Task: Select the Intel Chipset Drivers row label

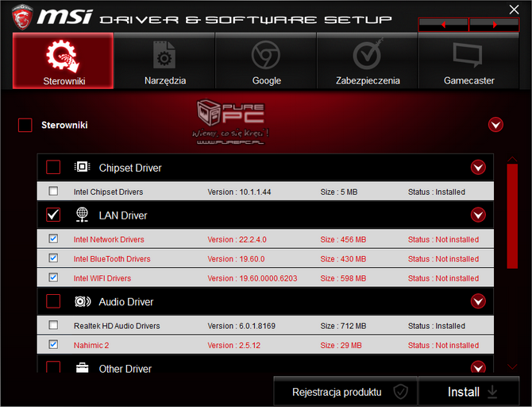Action: coord(108,192)
